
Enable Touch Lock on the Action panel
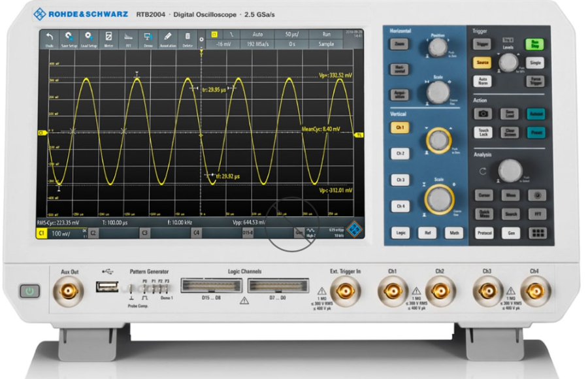(x=483, y=132)
